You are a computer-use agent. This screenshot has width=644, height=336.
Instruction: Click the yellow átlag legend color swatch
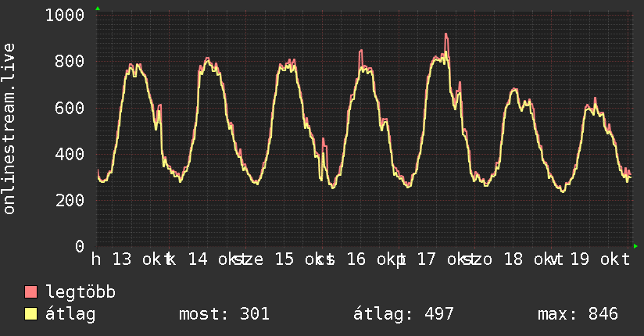click(x=30, y=314)
